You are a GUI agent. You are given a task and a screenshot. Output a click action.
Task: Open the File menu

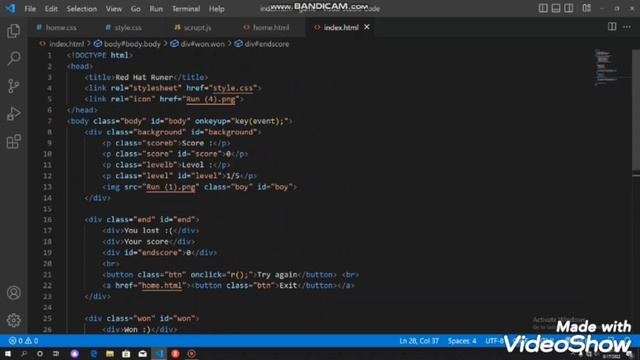30,9
